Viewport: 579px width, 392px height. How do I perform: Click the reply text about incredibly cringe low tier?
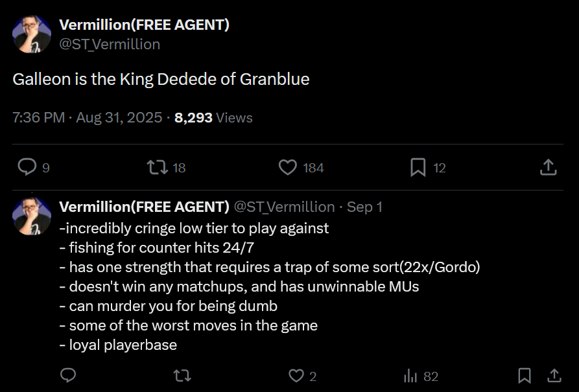coord(194,228)
